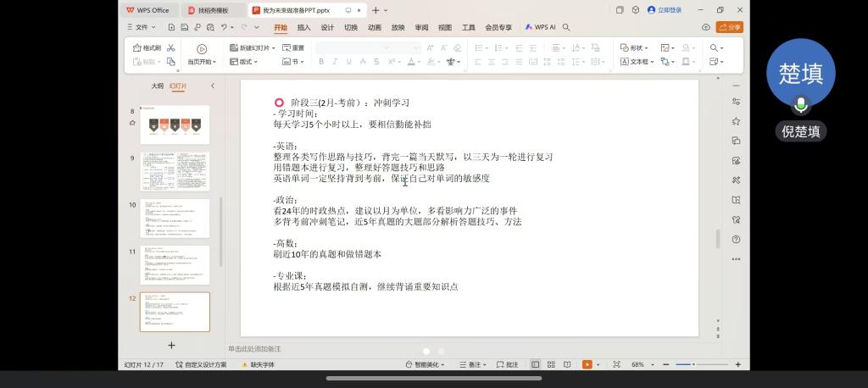Click the fit-to-window zoom icon

[x=617, y=365]
